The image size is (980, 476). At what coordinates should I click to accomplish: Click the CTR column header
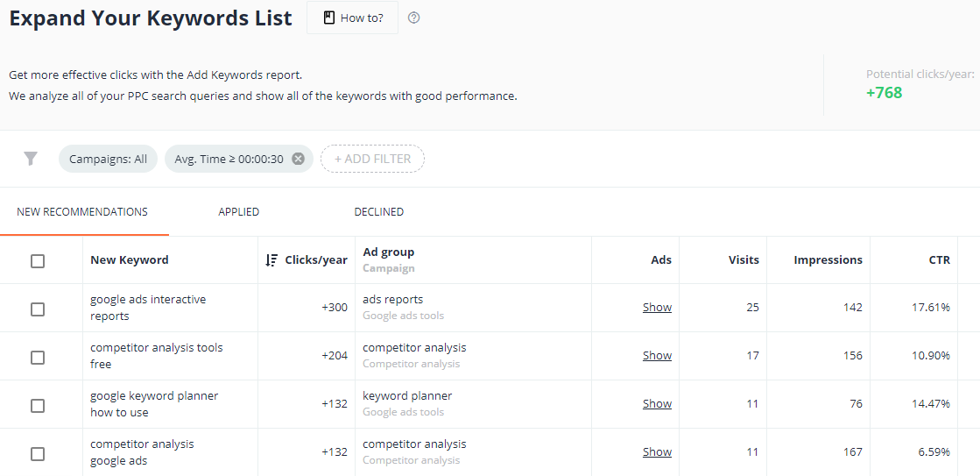(940, 260)
